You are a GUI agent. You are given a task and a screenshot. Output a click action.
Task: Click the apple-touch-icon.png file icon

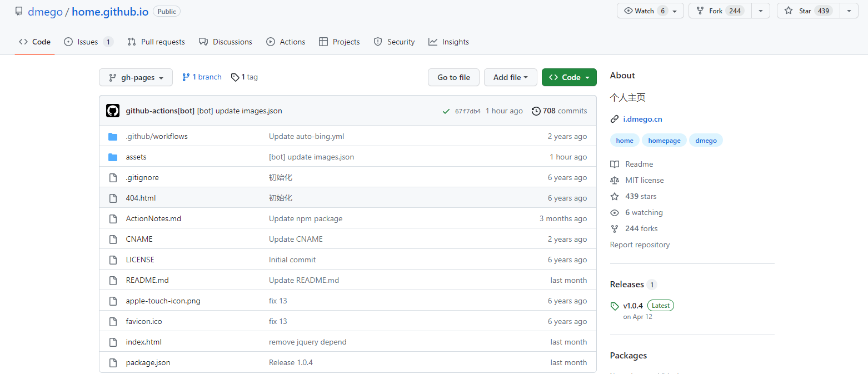click(x=113, y=301)
